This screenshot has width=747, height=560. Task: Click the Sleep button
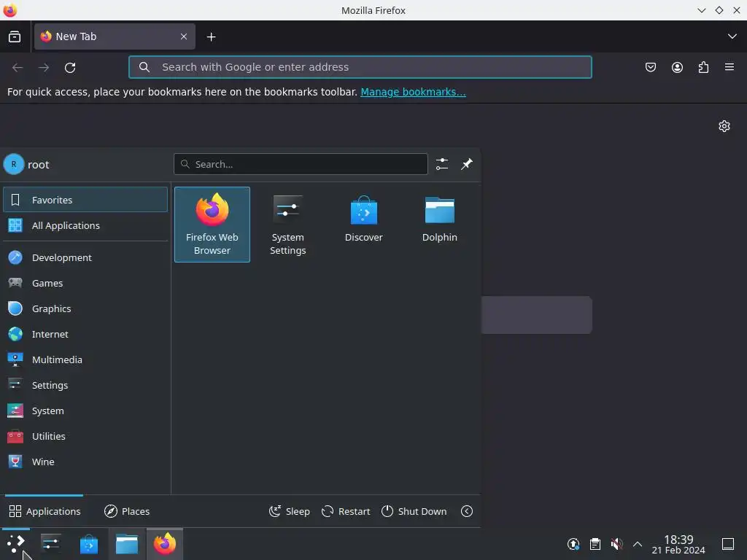289,511
